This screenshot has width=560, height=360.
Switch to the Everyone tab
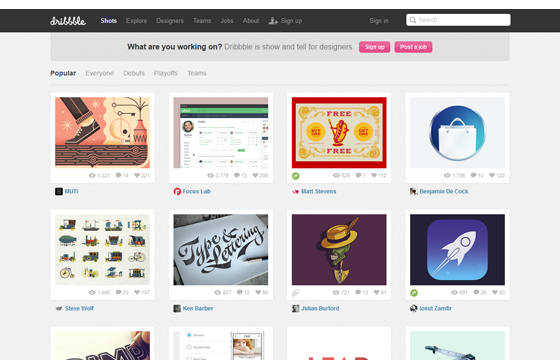[100, 73]
